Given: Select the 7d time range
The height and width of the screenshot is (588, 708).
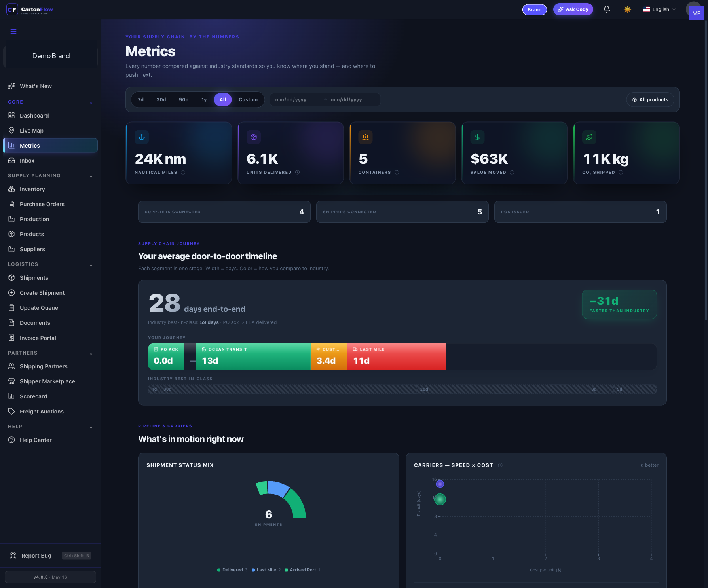Looking at the screenshot, I should point(140,100).
